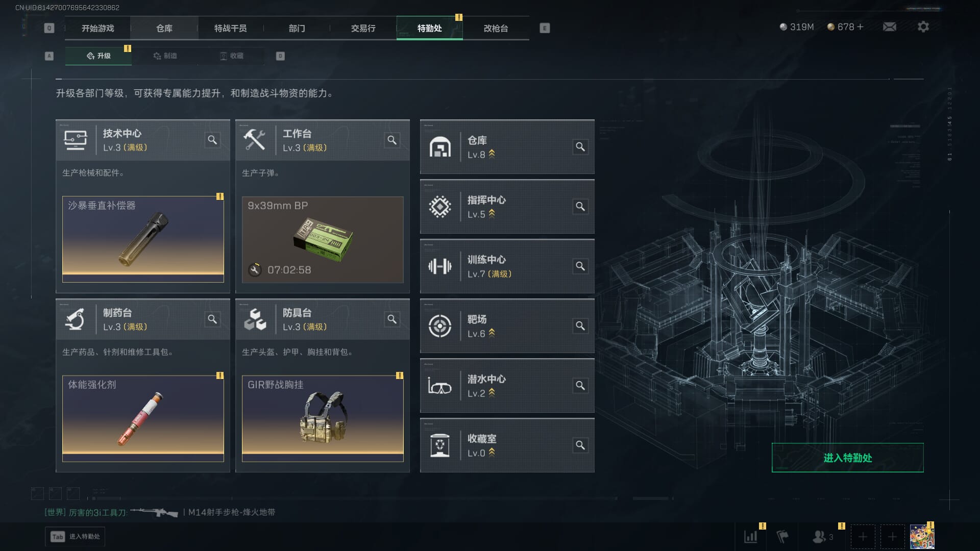980x551 pixels.
Task: Click the Tab 进入特勤处 hint button
Action: [75, 537]
